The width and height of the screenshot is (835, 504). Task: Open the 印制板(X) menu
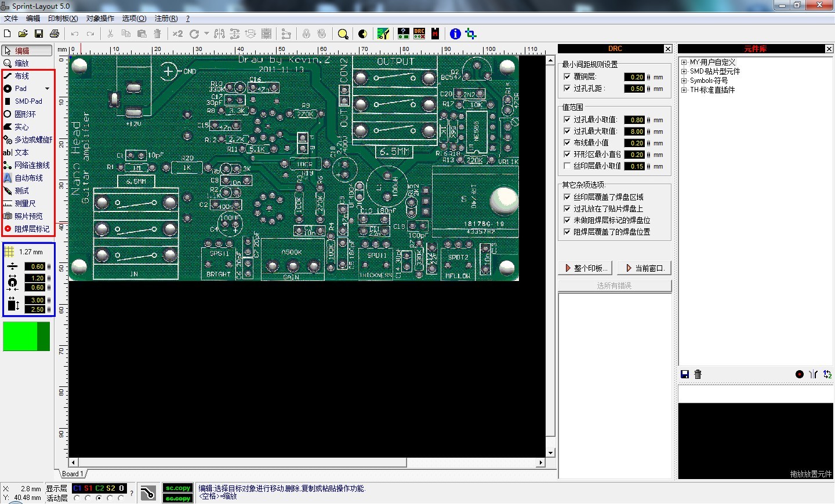63,19
